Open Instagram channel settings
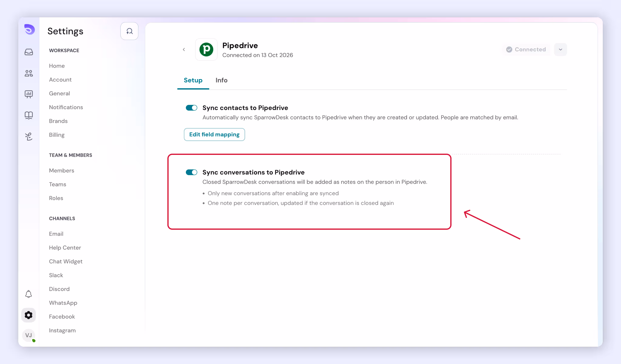The height and width of the screenshot is (364, 621). (62, 330)
